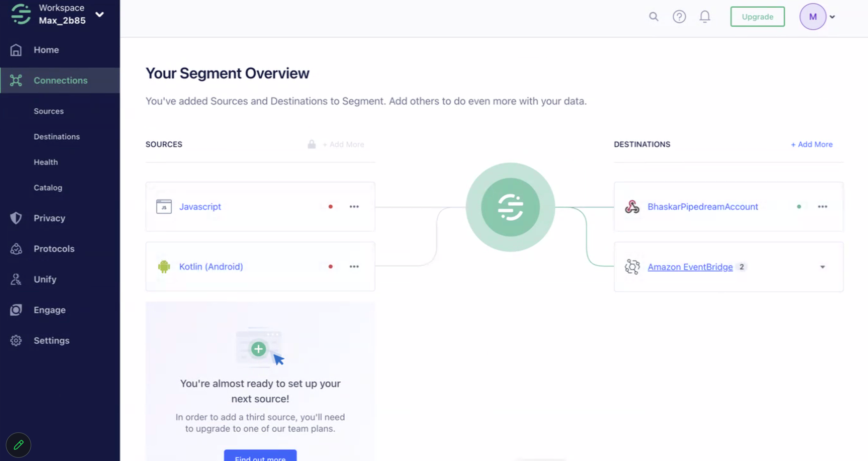
Task: Click the lock icon beside Sources Add More
Action: [312, 144]
